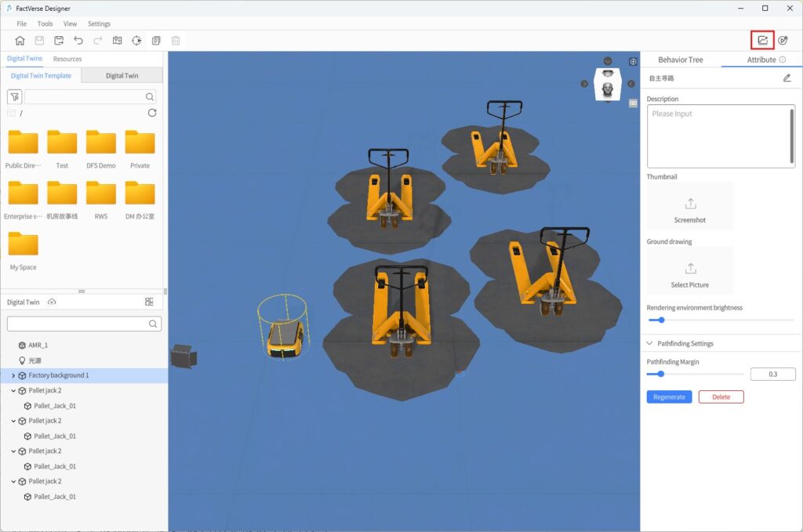Click the Save As icon in toolbar

pos(59,41)
